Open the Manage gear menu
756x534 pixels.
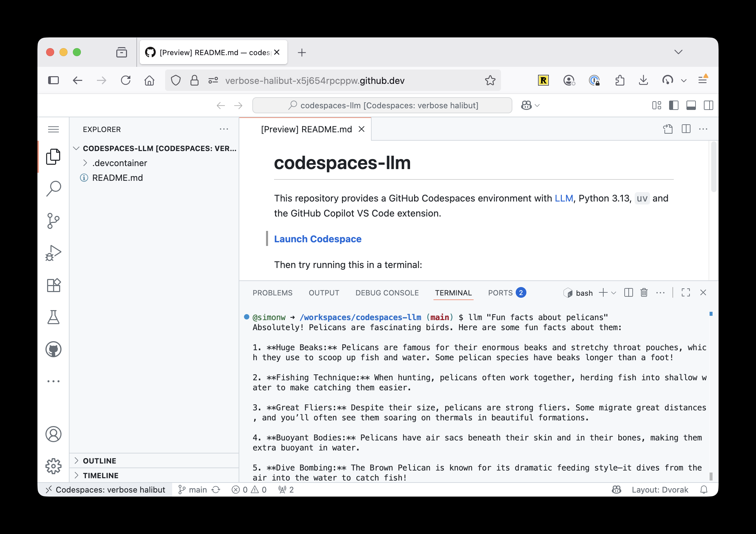point(53,466)
